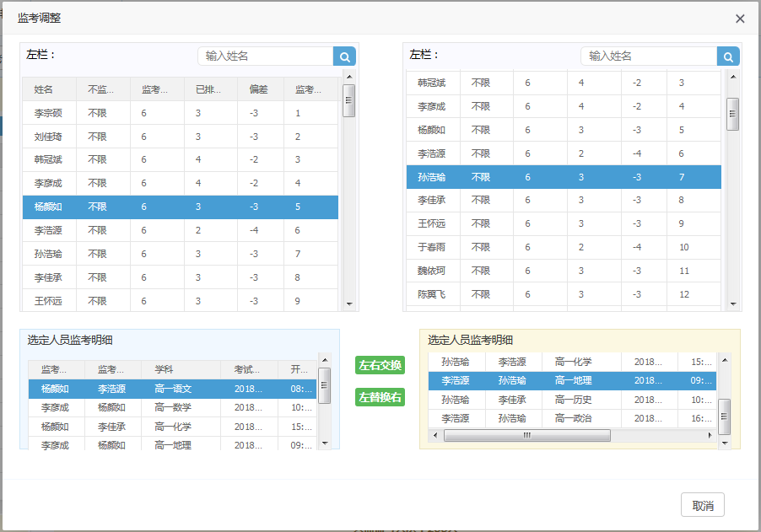
Task: Select 高一化学 row in right detail list
Action: tap(573, 362)
